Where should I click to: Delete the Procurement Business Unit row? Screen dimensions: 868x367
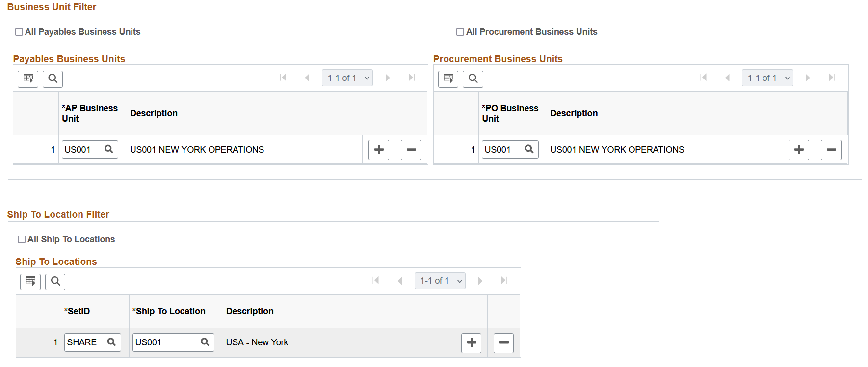tap(831, 150)
